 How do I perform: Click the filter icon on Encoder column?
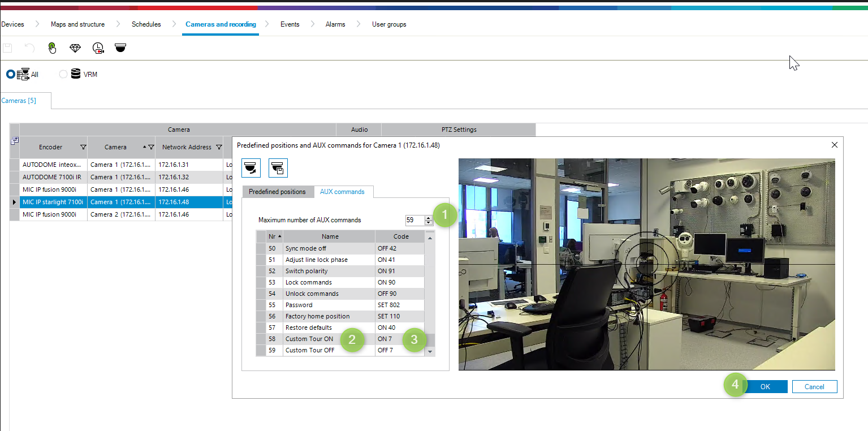coord(83,147)
